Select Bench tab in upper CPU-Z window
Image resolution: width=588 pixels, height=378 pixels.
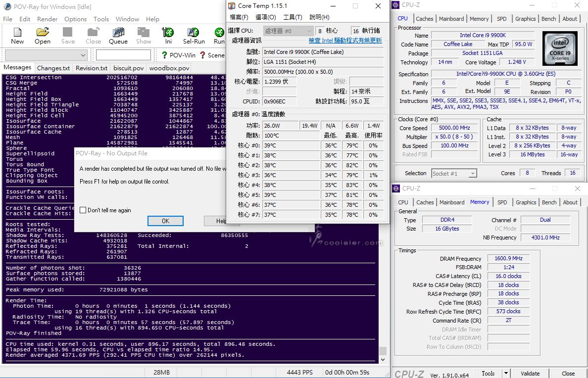click(548, 19)
